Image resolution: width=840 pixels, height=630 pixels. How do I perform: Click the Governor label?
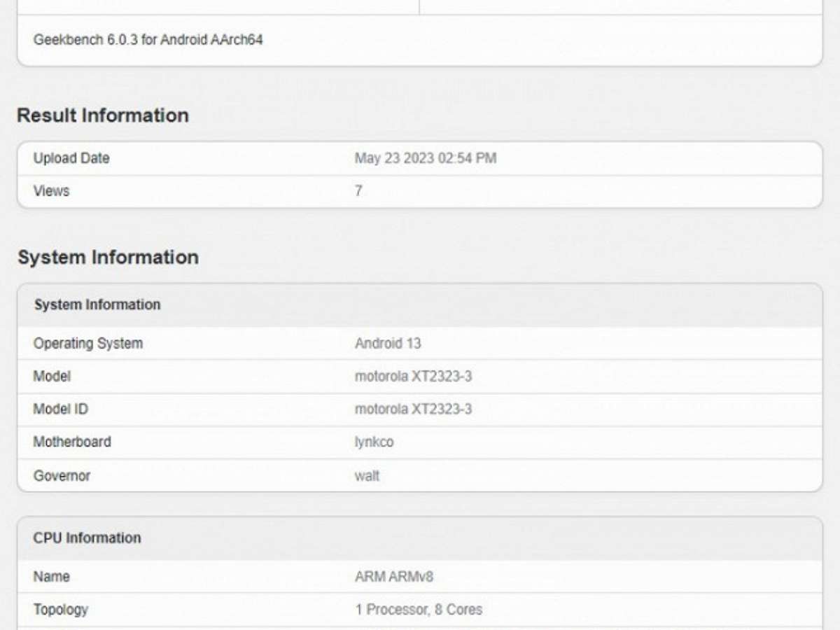[x=62, y=475]
